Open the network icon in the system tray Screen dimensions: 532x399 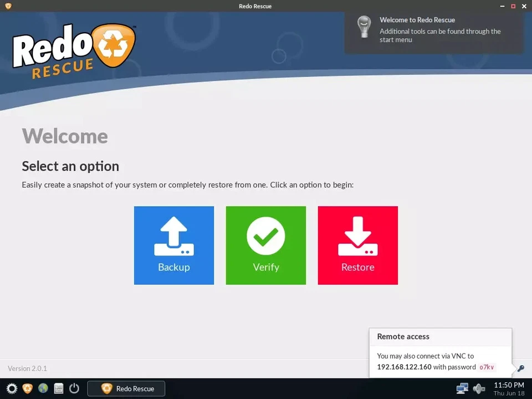462,388
